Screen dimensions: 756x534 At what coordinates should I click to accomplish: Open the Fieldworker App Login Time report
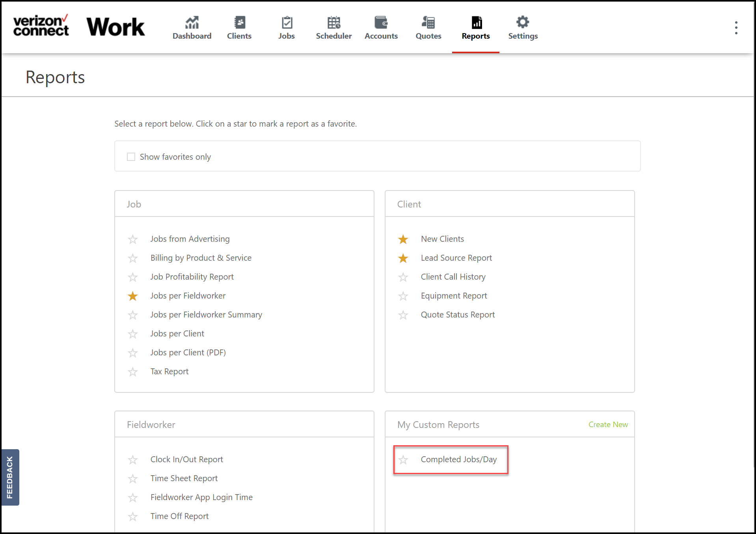[201, 497]
